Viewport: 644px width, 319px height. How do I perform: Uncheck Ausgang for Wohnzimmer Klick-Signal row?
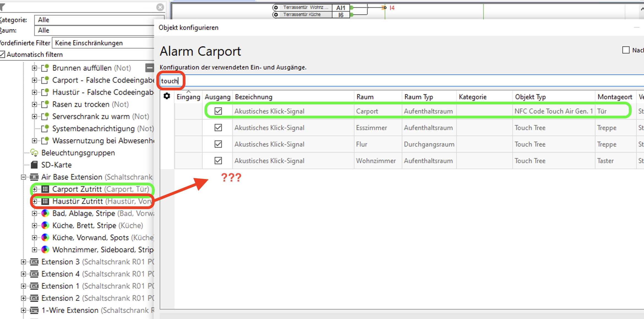[x=218, y=161]
